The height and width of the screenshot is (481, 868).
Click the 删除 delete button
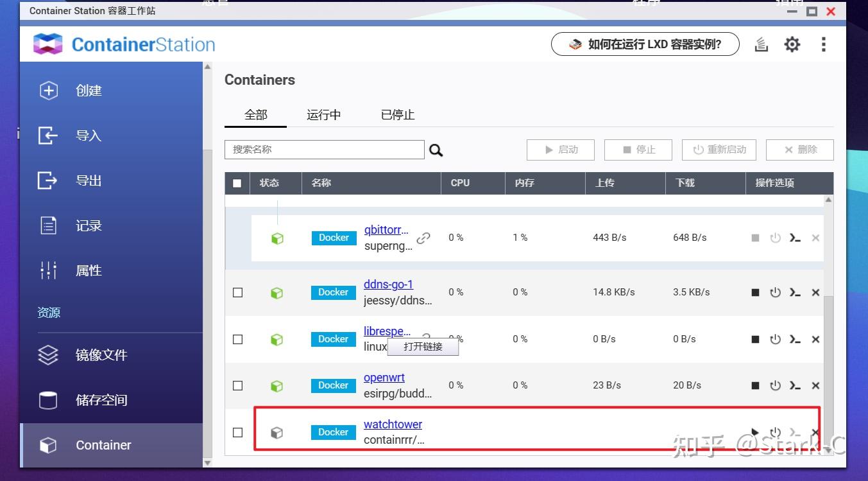click(x=800, y=150)
